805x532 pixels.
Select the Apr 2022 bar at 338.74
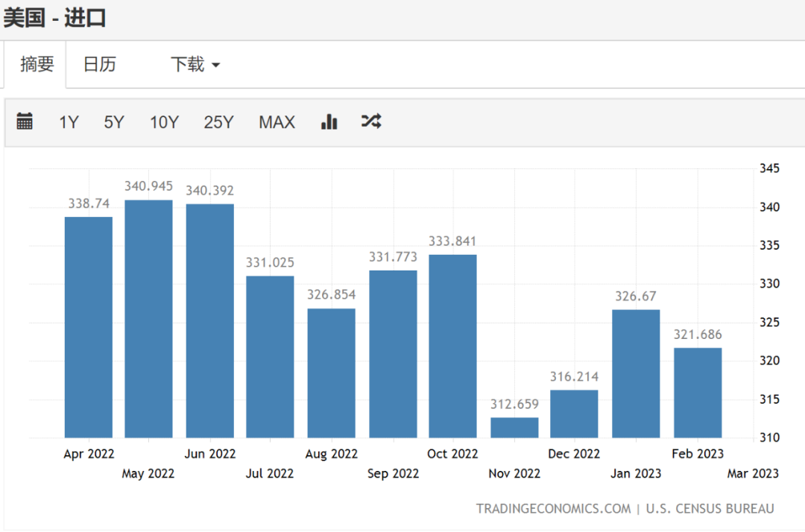(x=89, y=327)
